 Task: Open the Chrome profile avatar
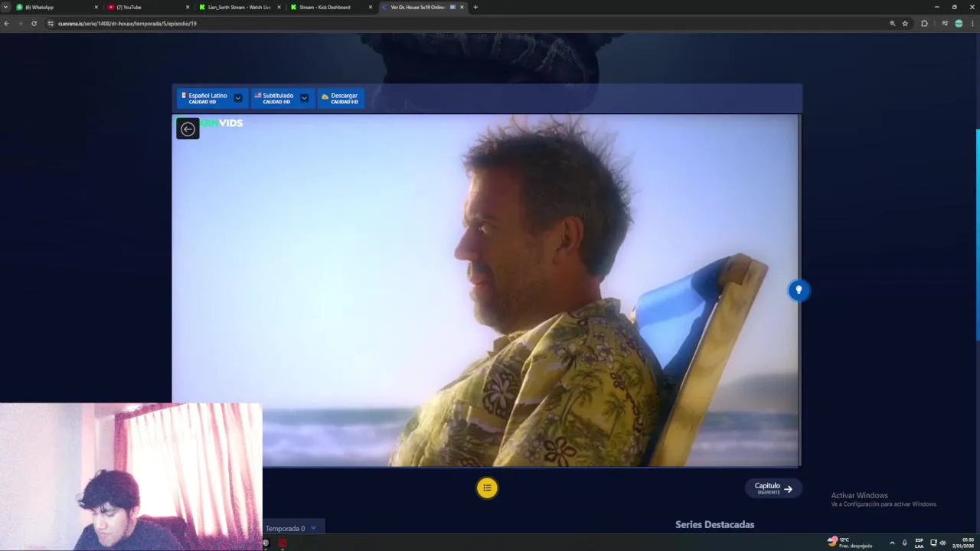[x=959, y=24]
